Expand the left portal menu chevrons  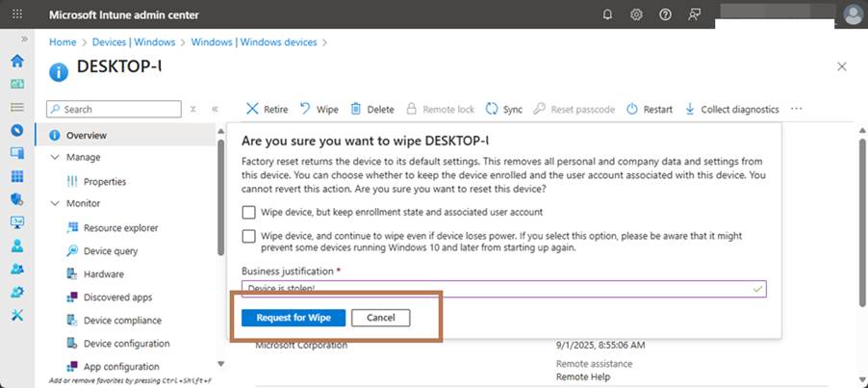point(16,39)
